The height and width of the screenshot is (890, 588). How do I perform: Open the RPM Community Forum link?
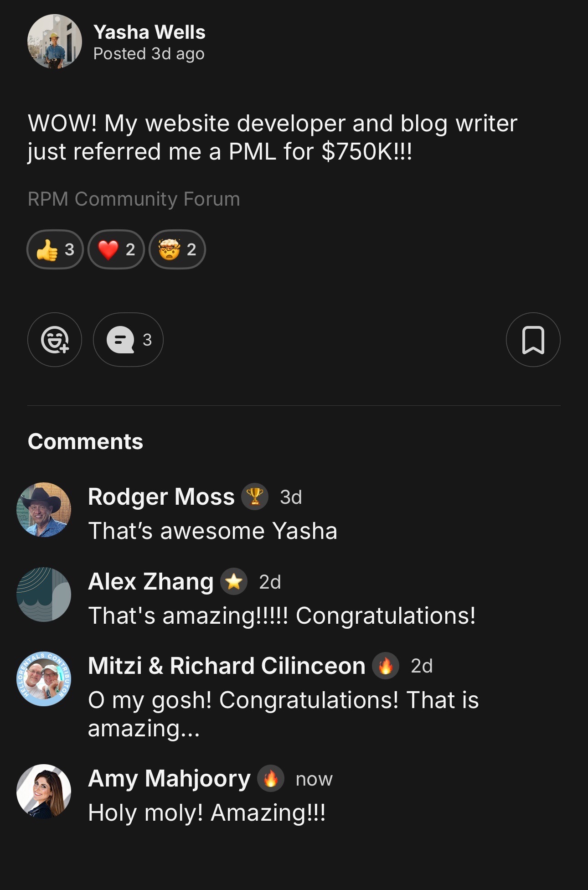pos(134,199)
